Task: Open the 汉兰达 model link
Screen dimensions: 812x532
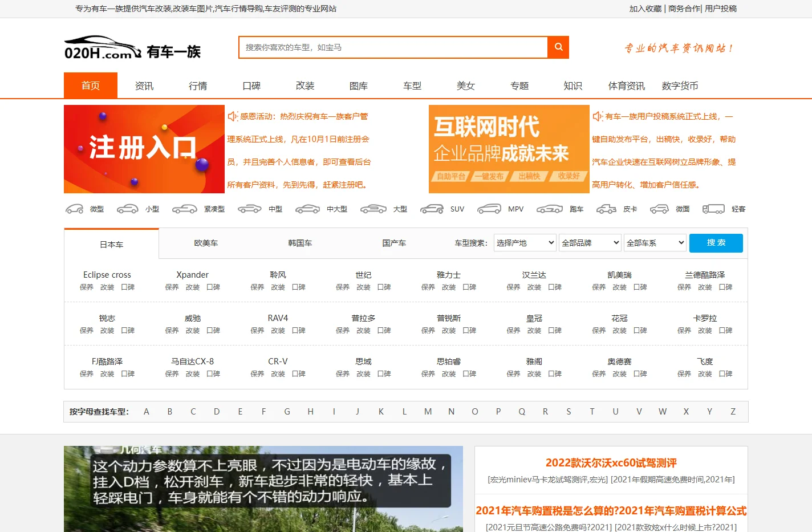Action: point(534,275)
